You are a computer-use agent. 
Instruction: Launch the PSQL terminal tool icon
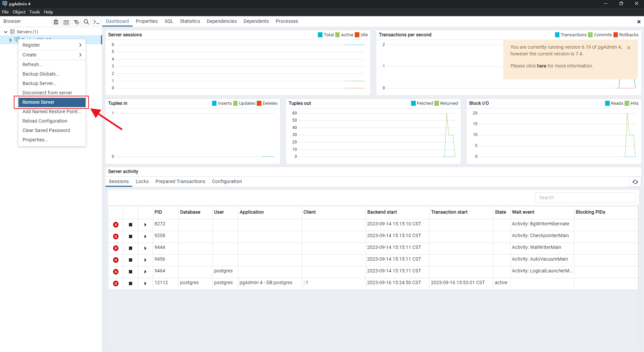click(x=96, y=22)
